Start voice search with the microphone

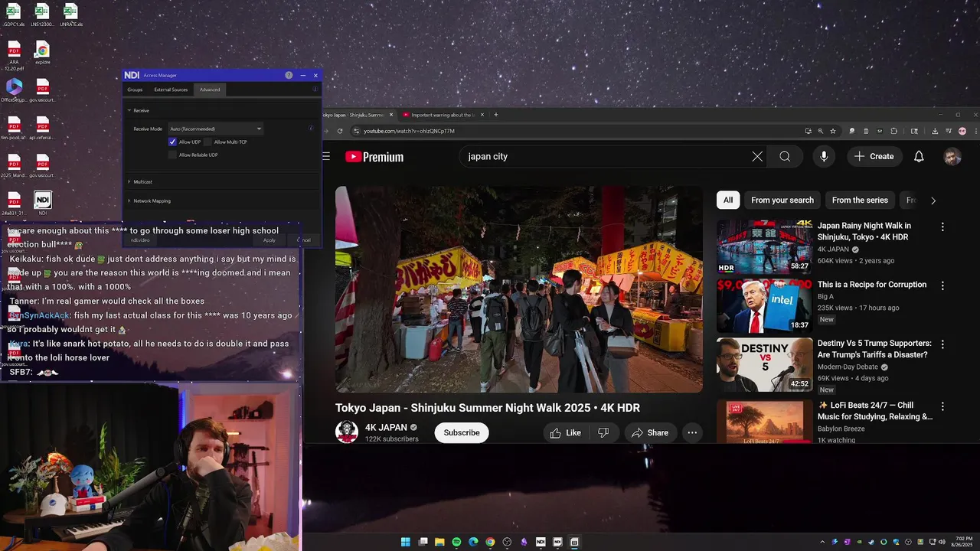coord(824,156)
